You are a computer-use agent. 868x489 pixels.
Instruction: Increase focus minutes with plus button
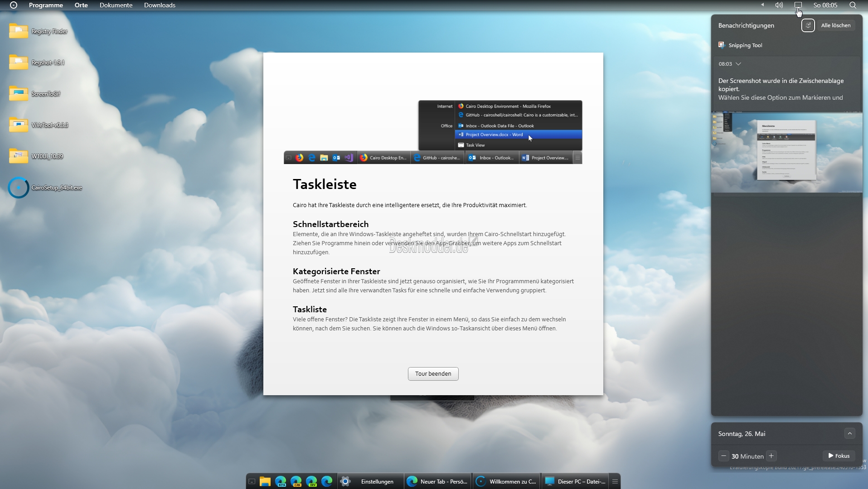pos(771,456)
